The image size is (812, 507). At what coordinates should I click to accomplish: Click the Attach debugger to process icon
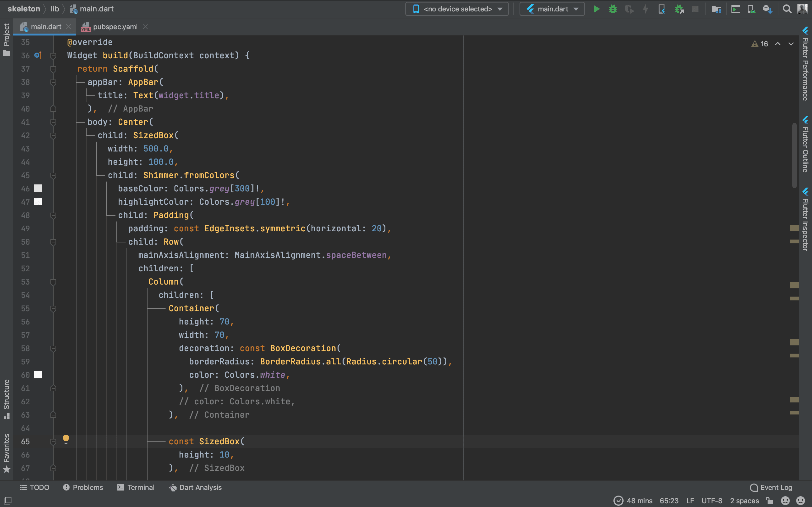click(x=679, y=9)
